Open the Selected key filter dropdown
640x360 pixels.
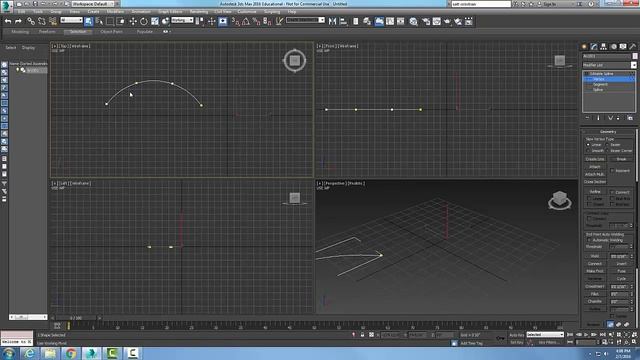pyautogui.click(x=545, y=334)
